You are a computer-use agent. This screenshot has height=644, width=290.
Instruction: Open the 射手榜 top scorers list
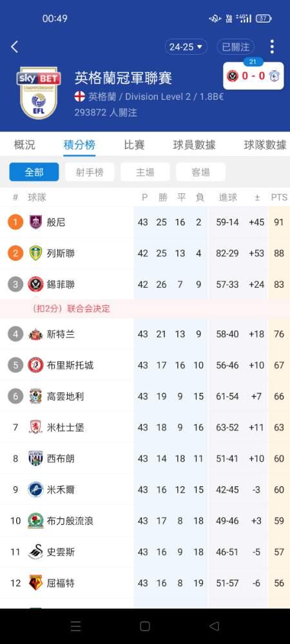tap(90, 172)
